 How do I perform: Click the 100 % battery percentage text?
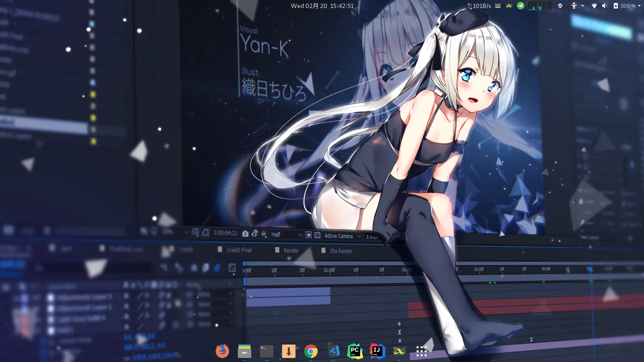tap(628, 6)
